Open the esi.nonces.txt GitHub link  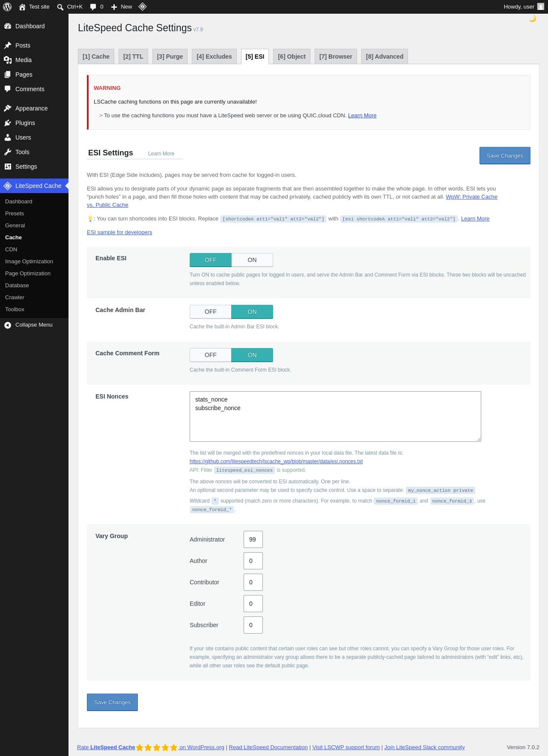tap(276, 461)
